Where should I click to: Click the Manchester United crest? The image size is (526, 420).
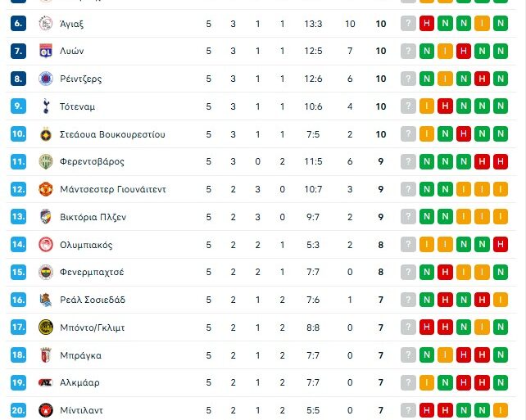point(45,189)
